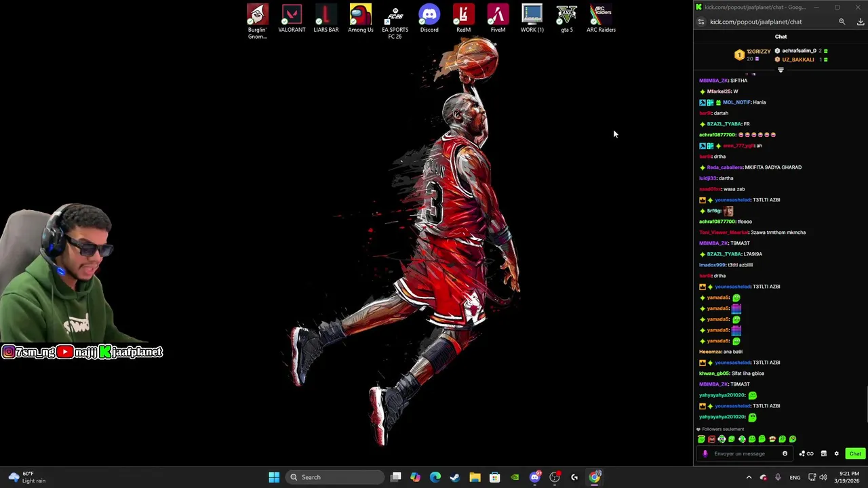
Task: Click the MOL_NOTIF username in chat
Action: (736, 102)
